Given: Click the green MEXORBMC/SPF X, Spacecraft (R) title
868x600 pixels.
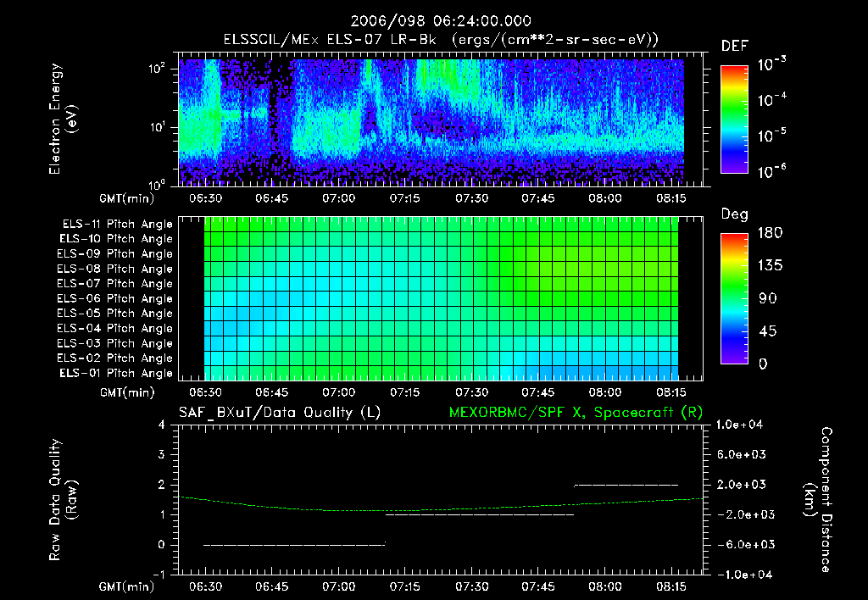Looking at the screenshot, I should coord(576,413).
